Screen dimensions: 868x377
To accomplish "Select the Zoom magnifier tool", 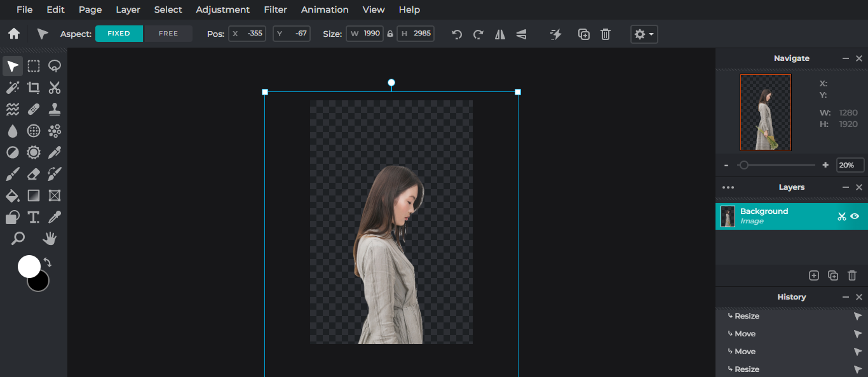I will [x=18, y=239].
